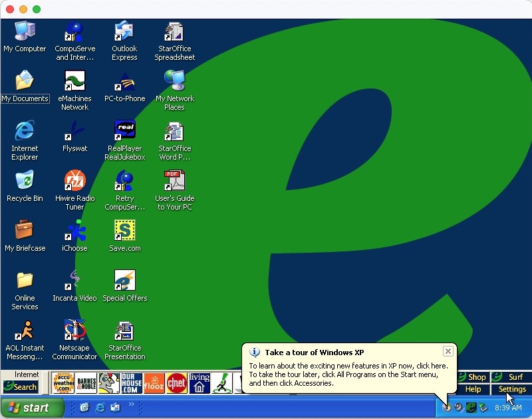Select the Hiwire Radio Tuner icon
This screenshot has height=419, width=532.
pyautogui.click(x=74, y=181)
